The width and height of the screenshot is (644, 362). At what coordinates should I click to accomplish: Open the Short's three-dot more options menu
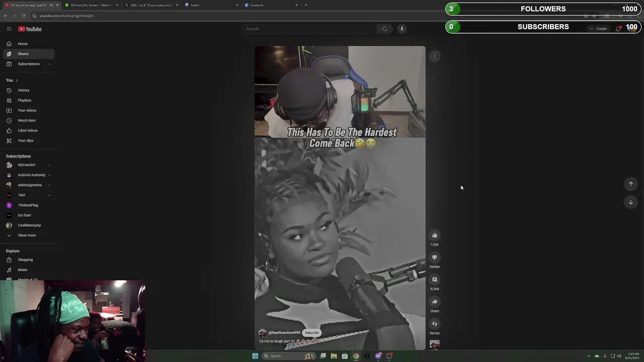point(435,56)
